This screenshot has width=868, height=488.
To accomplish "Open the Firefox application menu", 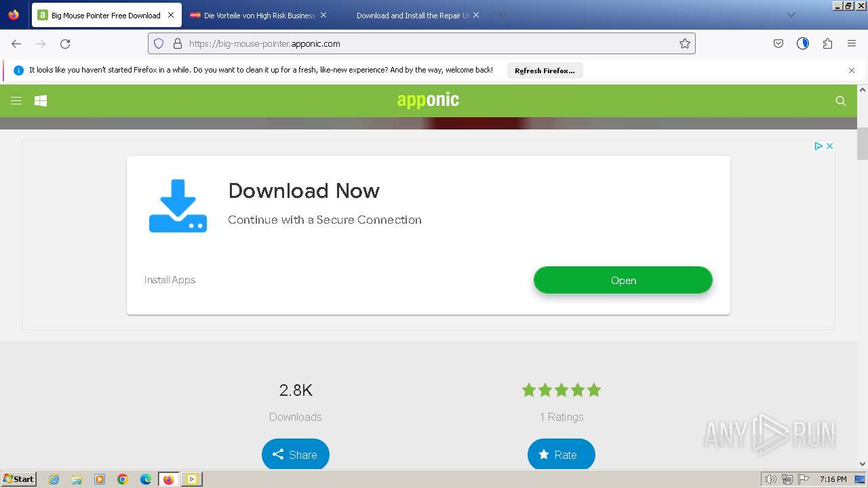I will 852,43.
